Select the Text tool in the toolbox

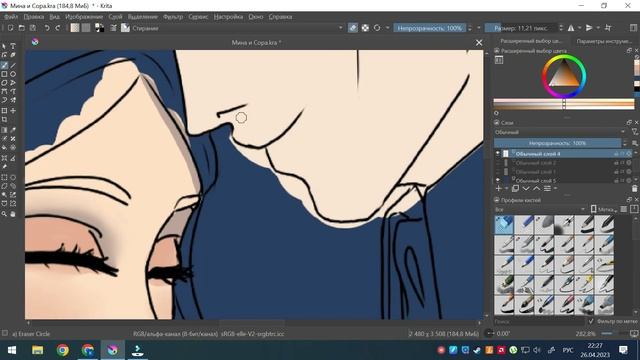(13, 46)
